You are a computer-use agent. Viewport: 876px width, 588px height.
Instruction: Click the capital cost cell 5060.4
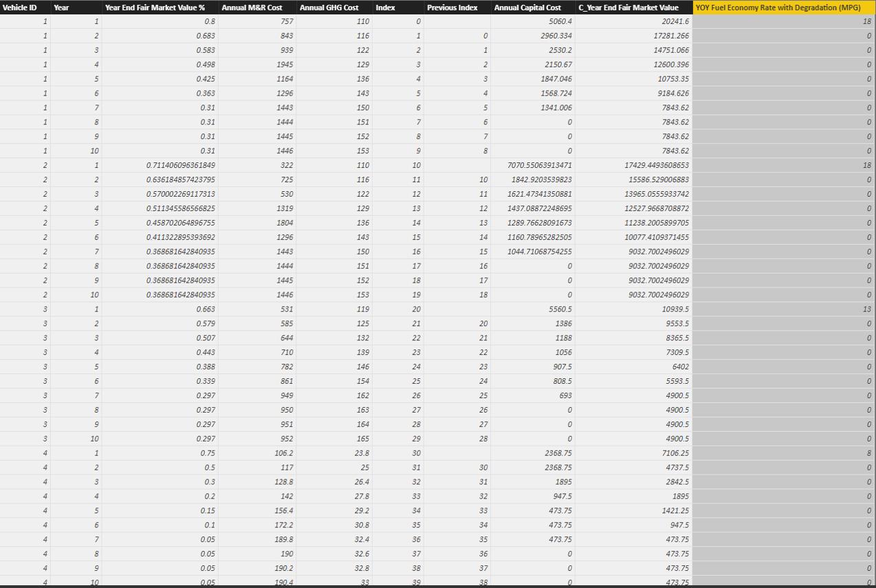click(x=533, y=21)
